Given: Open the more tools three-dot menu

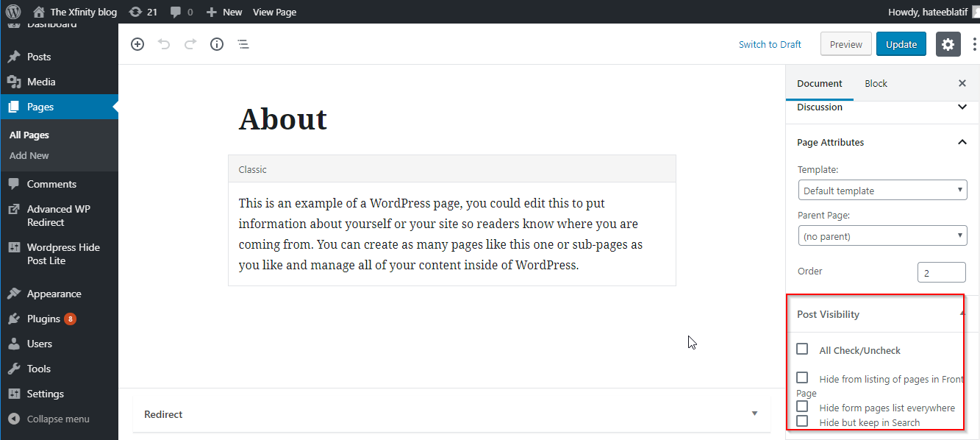Looking at the screenshot, I should [975, 44].
